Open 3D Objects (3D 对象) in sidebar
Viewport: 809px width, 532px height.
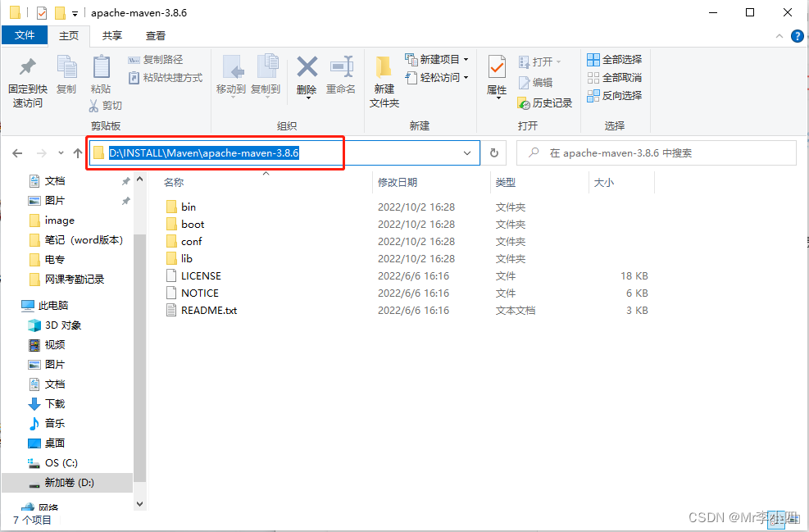tap(55, 325)
